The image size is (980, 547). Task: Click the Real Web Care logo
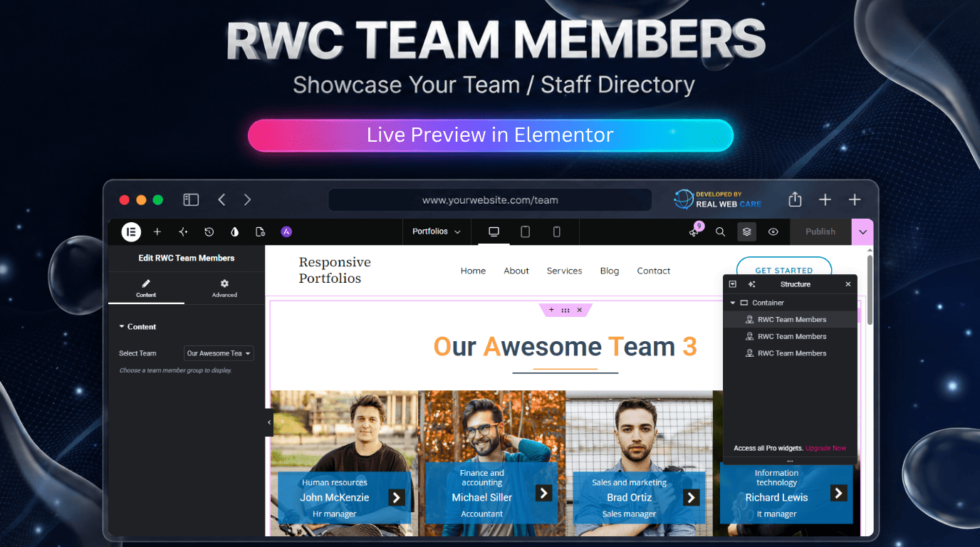[x=718, y=199]
